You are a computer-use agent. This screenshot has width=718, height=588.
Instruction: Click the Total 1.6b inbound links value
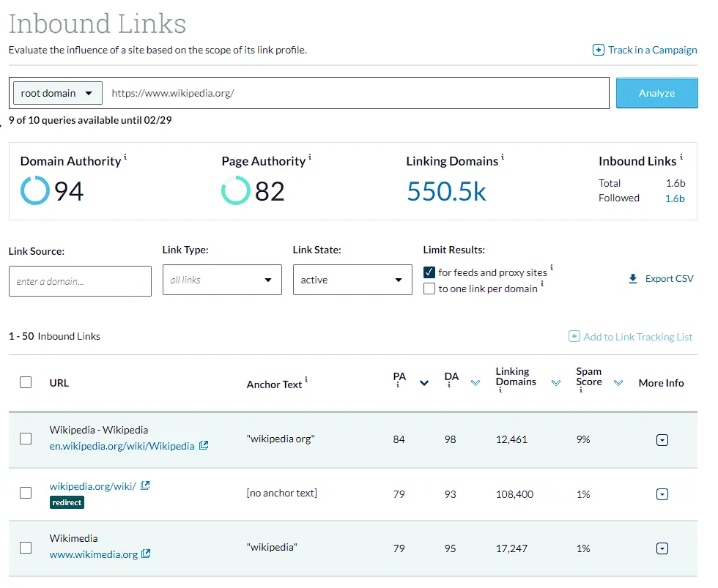676,183
